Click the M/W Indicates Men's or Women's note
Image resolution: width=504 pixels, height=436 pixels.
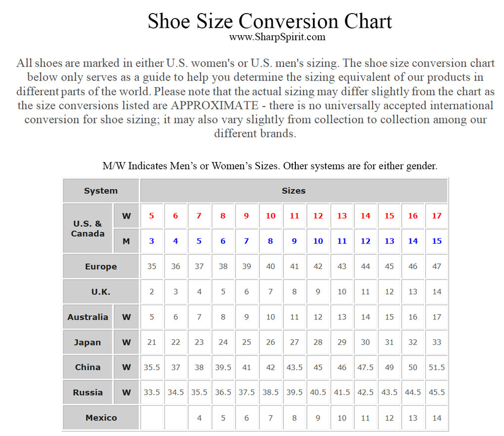click(270, 166)
